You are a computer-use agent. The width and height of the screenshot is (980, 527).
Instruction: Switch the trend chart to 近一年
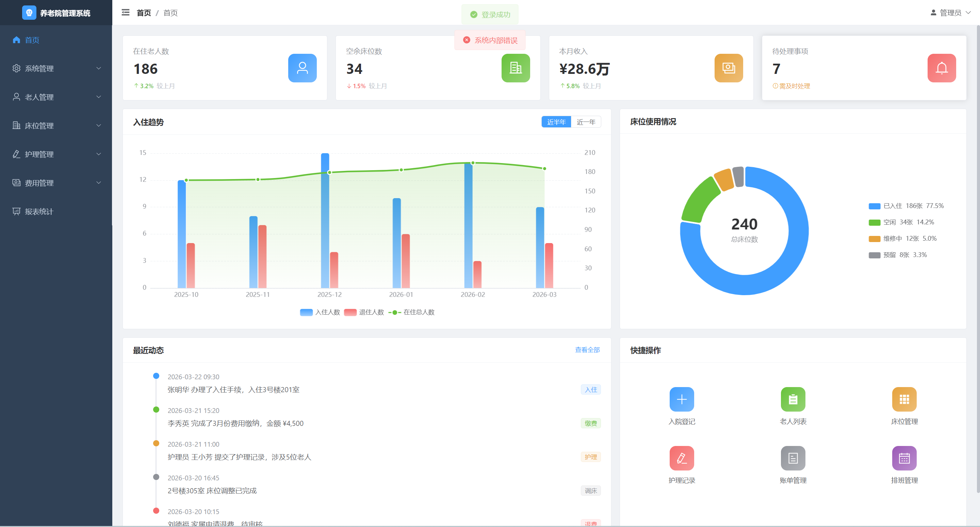coord(586,122)
